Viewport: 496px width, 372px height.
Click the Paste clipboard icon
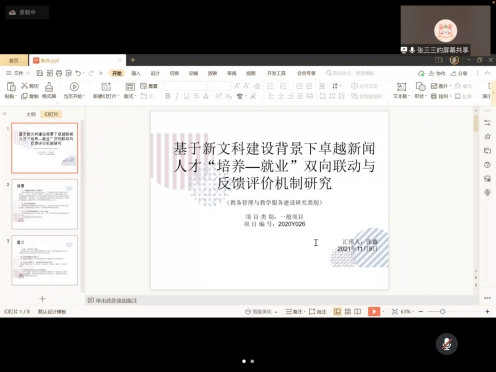pos(11,87)
